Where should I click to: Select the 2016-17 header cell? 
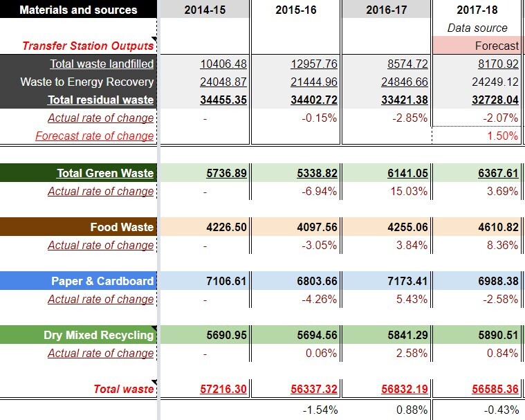(387, 10)
